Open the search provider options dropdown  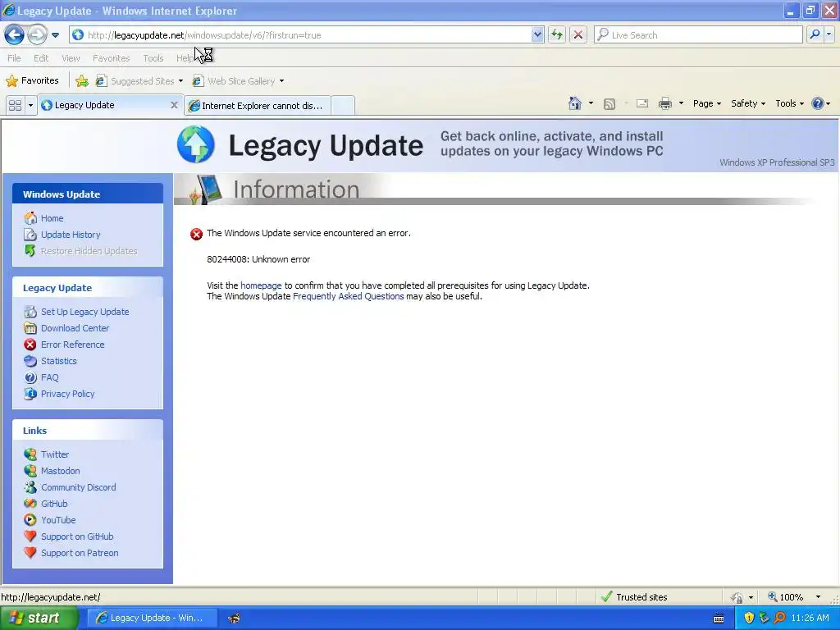pos(829,34)
